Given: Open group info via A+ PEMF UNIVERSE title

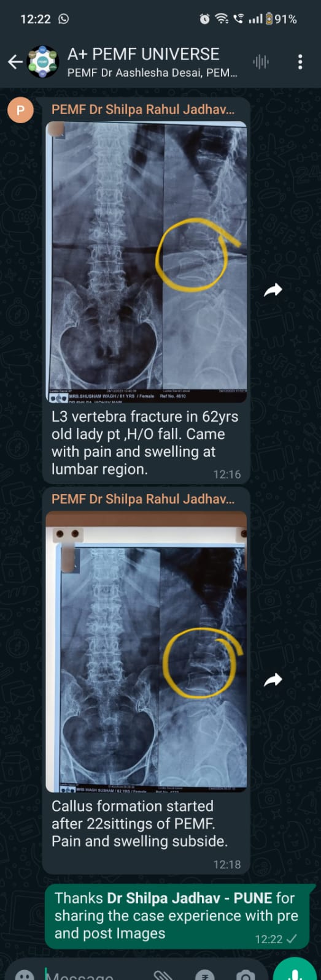Looking at the screenshot, I should click(x=143, y=54).
